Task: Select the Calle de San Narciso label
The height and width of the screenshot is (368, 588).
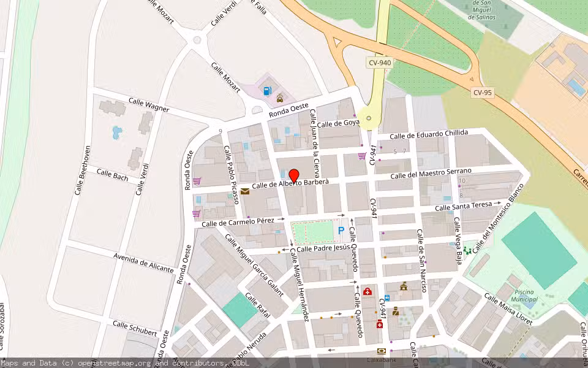Action: click(421, 260)
